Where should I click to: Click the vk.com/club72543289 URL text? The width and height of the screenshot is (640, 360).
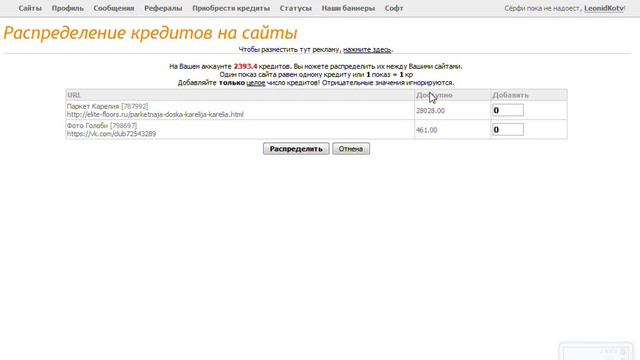[111, 133]
